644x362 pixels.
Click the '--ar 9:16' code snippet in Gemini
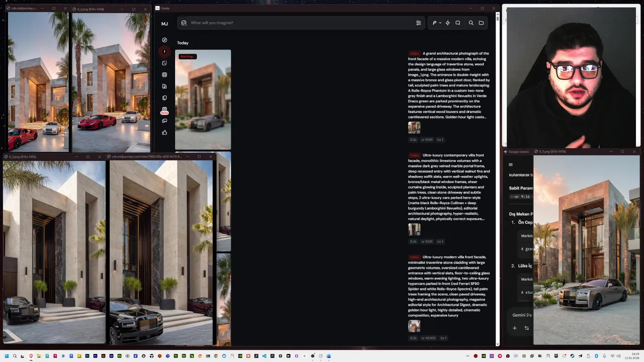click(x=521, y=197)
